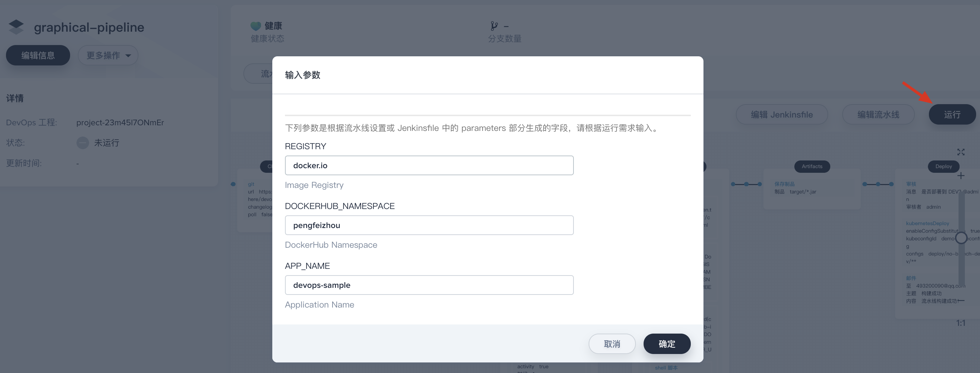Open the 更多操作 dropdown
Image resolution: width=980 pixels, height=373 pixels.
[x=108, y=55]
